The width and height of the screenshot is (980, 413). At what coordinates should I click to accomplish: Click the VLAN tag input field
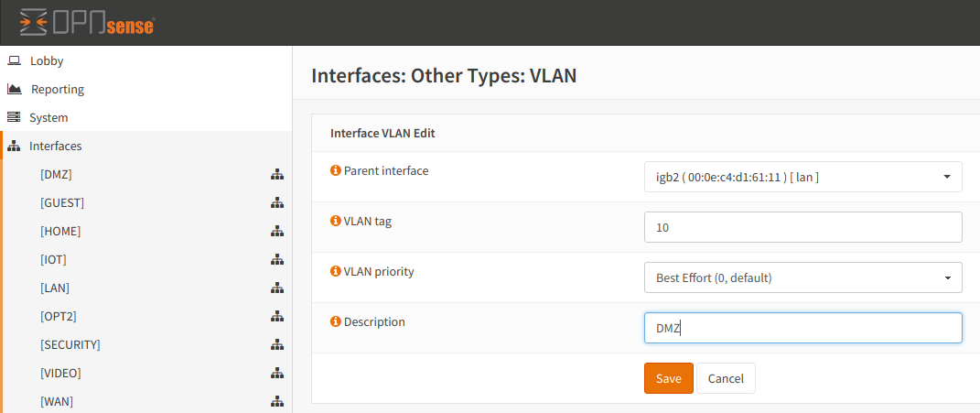coord(802,227)
